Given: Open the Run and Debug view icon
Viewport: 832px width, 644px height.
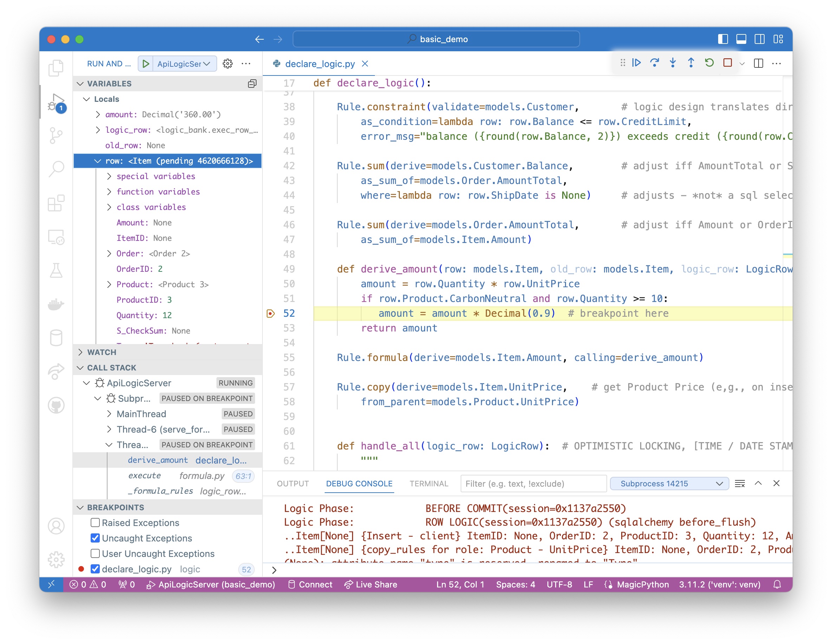Looking at the screenshot, I should (x=56, y=103).
